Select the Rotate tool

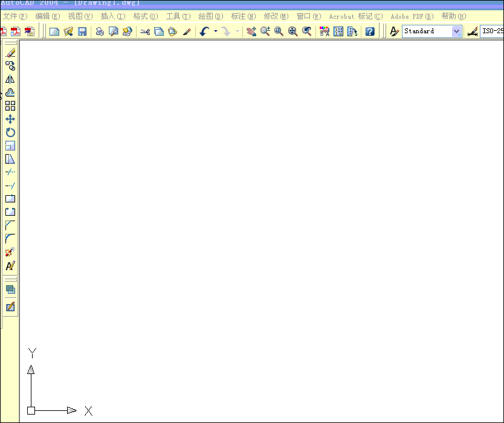coord(10,132)
